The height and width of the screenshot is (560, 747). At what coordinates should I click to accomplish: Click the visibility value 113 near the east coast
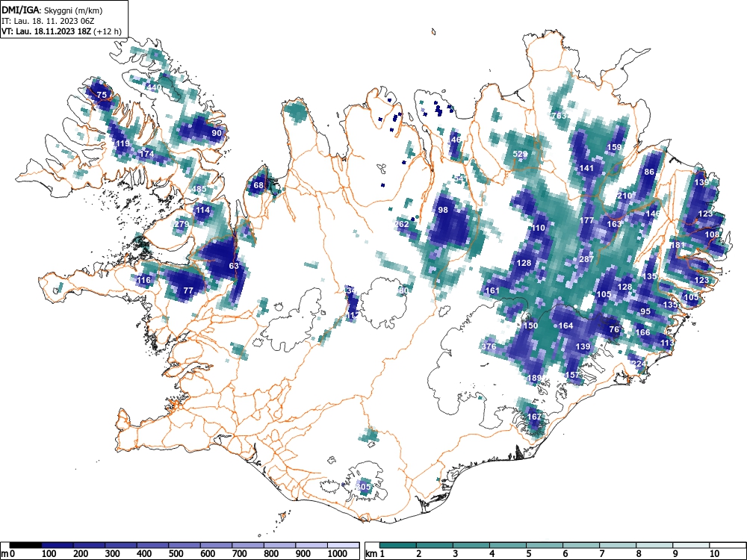pos(667,343)
